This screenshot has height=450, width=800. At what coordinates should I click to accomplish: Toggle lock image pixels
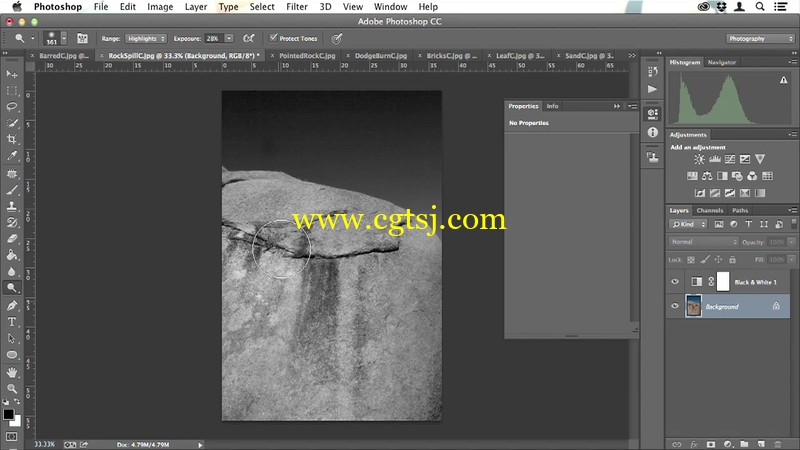tap(705, 260)
